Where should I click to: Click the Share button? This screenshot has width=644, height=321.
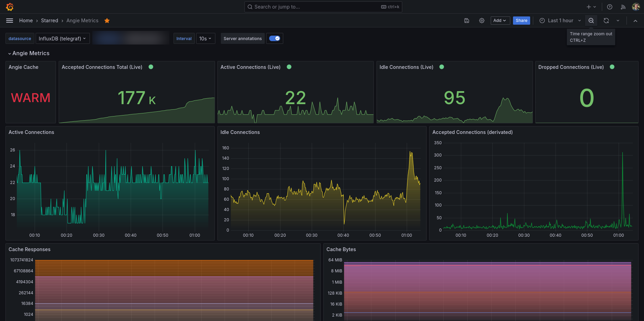[521, 21]
